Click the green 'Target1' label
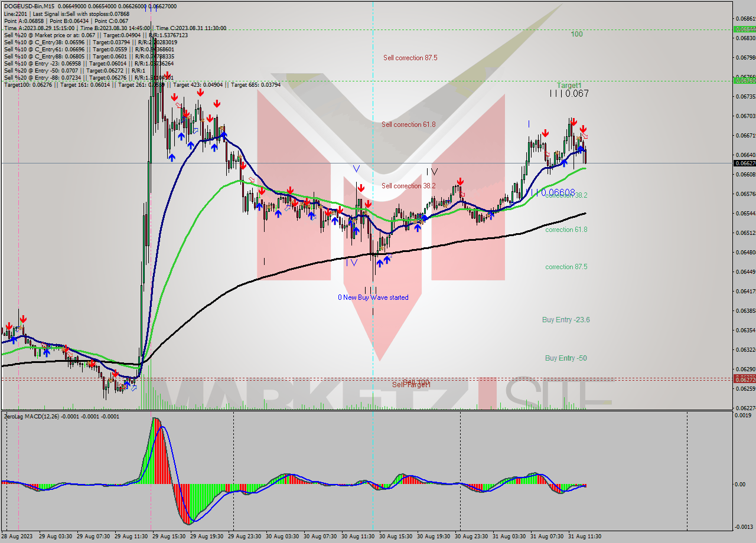The image size is (756, 543). coord(569,86)
